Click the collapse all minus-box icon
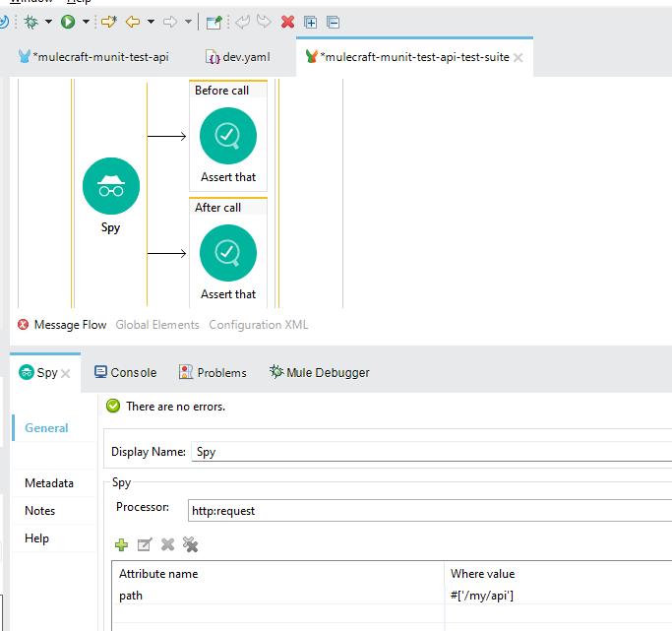 coord(333,21)
